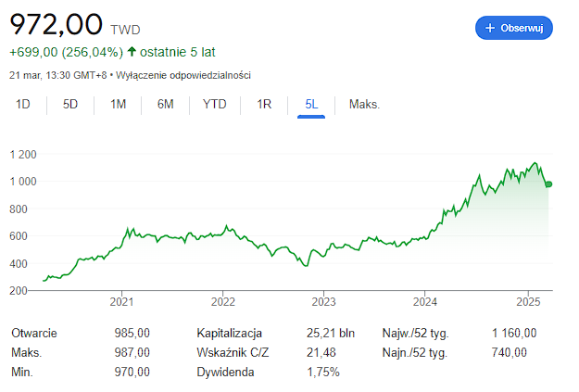The image size is (579, 392).
Task: Click the green up-arrow change icon
Action: click(x=132, y=52)
